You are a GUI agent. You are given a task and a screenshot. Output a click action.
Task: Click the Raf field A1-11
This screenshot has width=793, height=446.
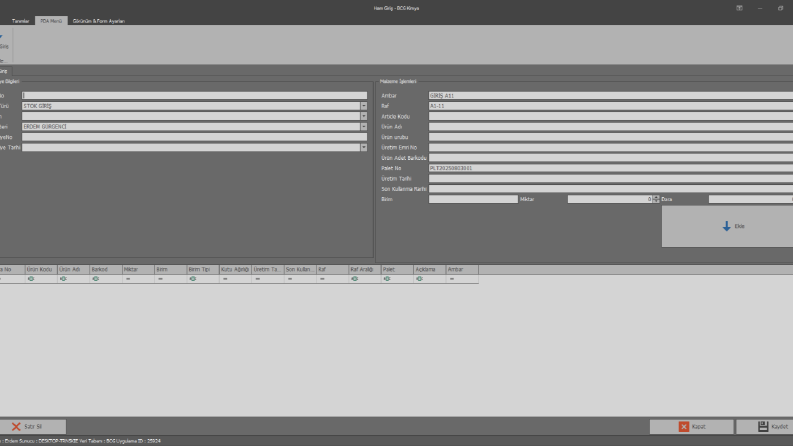pyautogui.click(x=611, y=106)
